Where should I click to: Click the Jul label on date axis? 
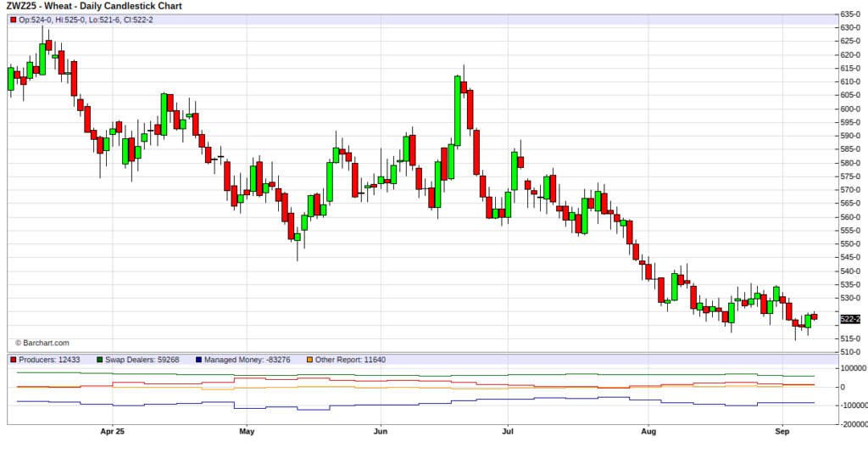click(x=507, y=431)
